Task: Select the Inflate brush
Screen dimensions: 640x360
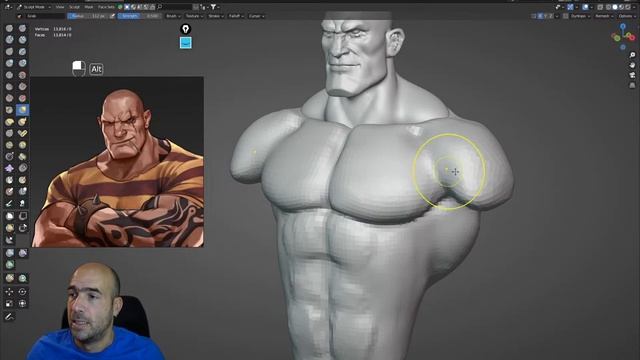Action: [9, 63]
